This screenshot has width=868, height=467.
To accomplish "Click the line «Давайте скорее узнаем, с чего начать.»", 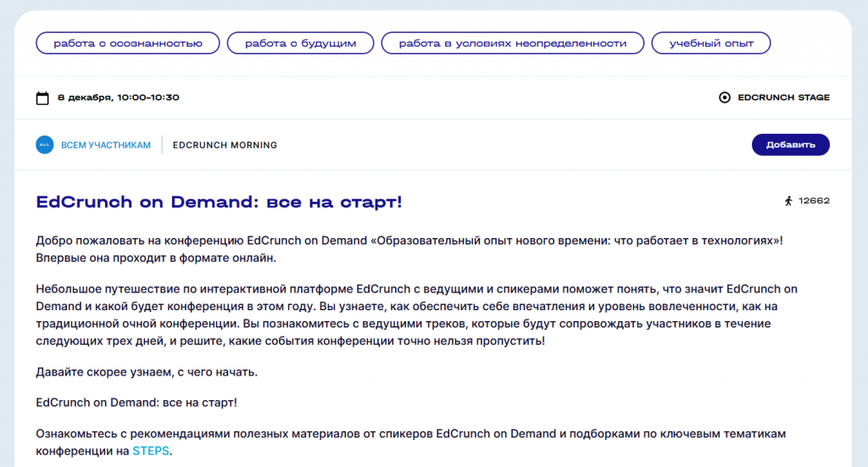I will click(147, 372).
